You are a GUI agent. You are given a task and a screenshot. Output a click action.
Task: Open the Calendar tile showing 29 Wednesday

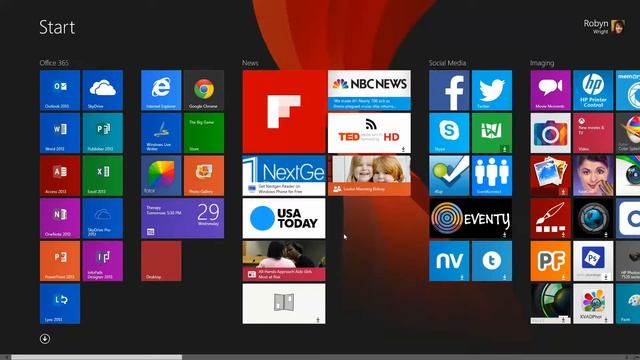click(x=182, y=218)
